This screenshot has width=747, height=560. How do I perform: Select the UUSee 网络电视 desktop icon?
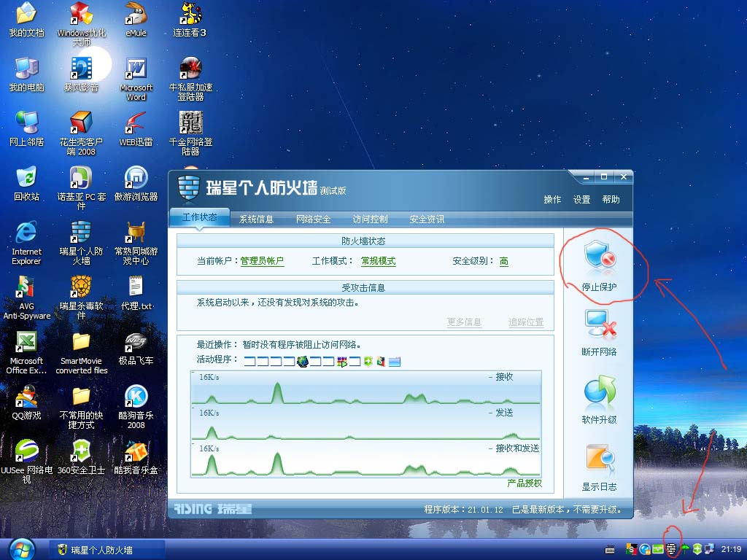(x=26, y=461)
